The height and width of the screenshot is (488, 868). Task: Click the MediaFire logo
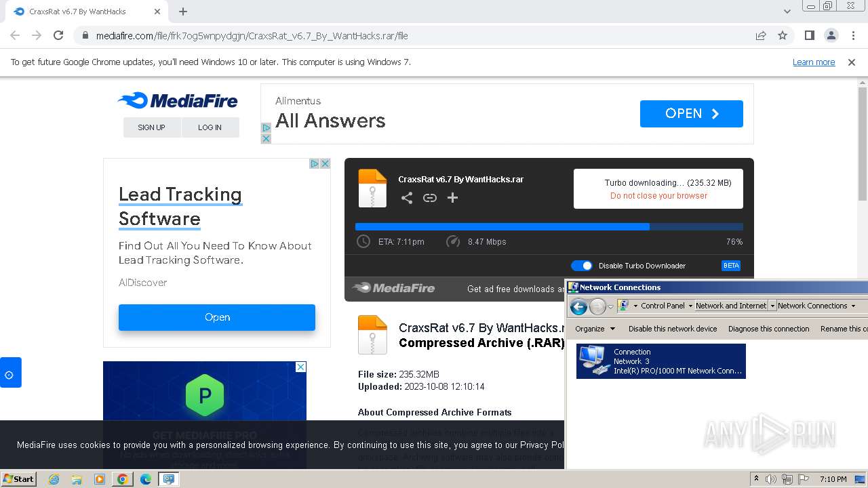pos(178,101)
